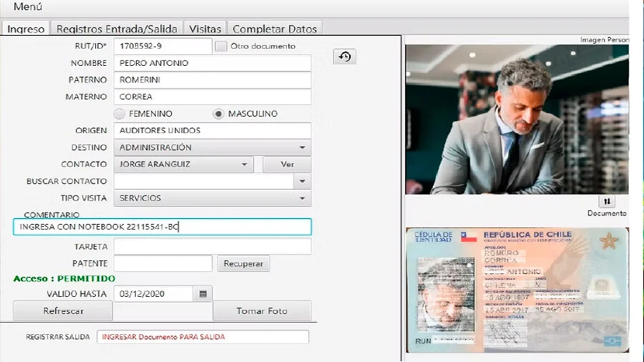Open the Menú menu
The width and height of the screenshot is (644, 362).
(x=28, y=7)
